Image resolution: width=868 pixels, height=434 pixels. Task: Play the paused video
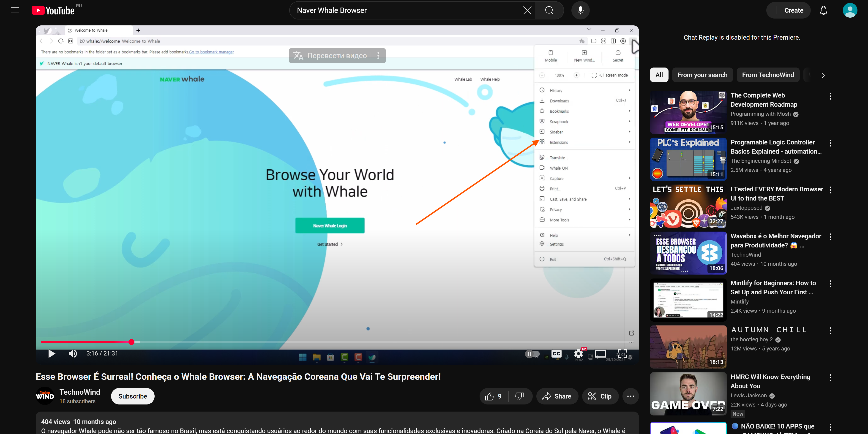[x=52, y=353]
